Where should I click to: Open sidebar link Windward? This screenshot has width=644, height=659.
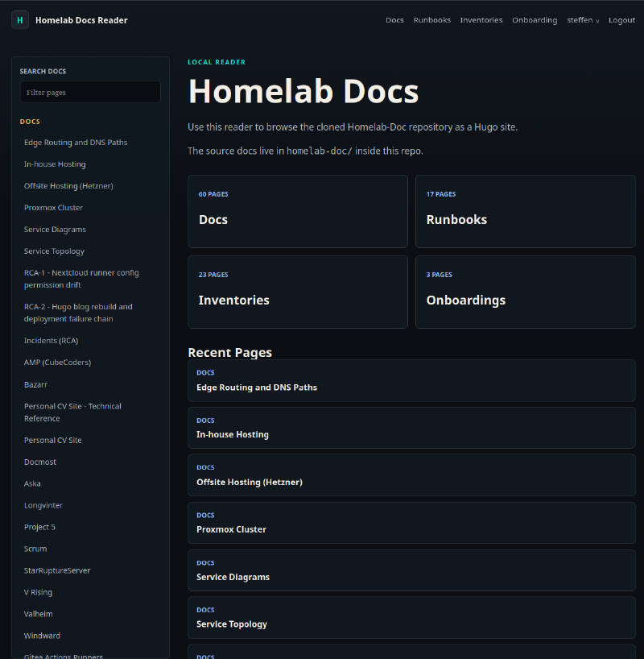point(42,636)
